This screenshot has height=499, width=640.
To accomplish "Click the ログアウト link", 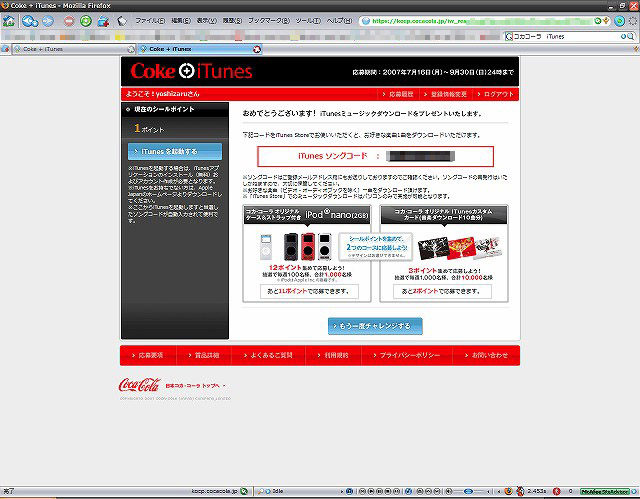I will tap(496, 94).
